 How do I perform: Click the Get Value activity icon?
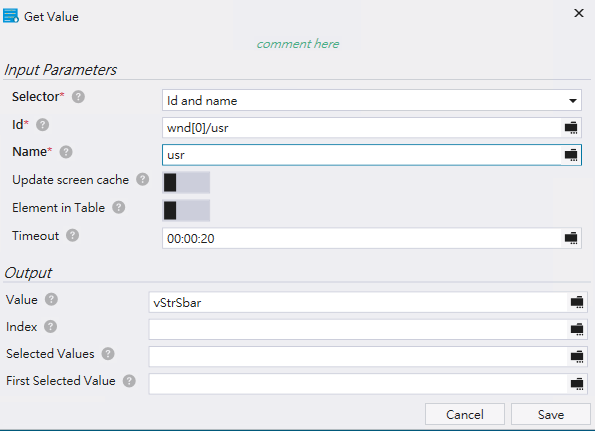[11, 16]
